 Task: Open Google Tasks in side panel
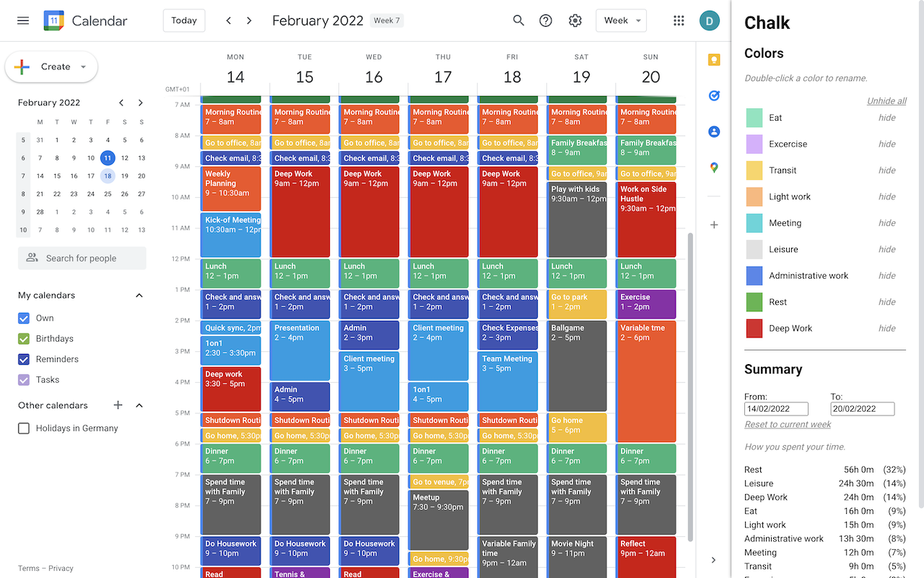(x=714, y=95)
